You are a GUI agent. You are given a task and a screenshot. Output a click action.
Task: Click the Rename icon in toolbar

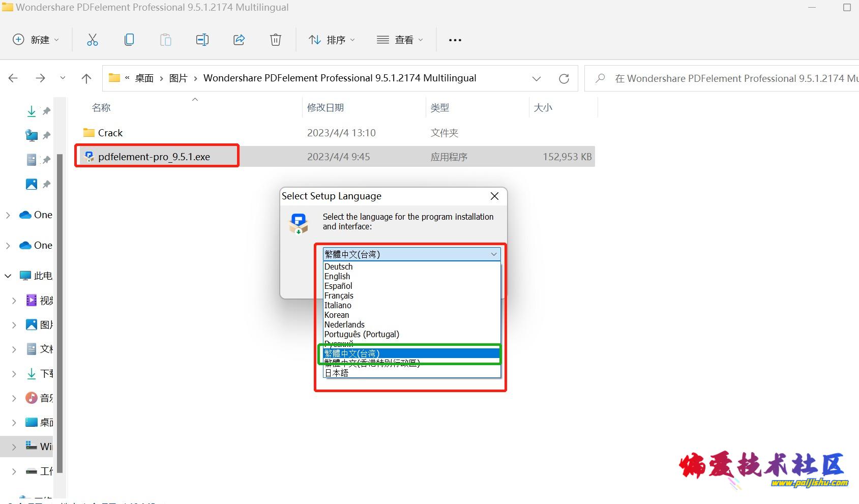pos(202,40)
